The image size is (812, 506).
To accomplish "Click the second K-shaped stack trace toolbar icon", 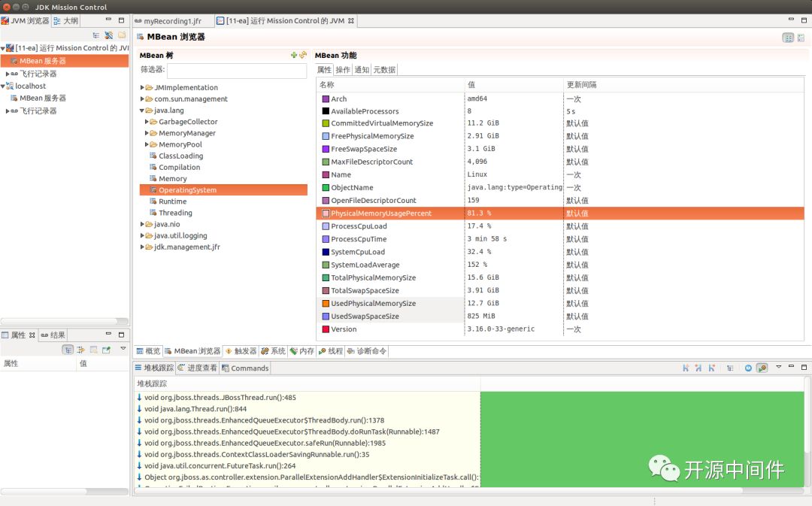I will tap(698, 368).
